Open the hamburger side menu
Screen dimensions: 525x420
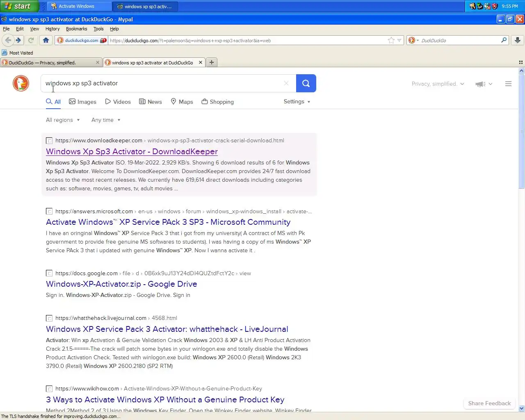click(x=508, y=84)
